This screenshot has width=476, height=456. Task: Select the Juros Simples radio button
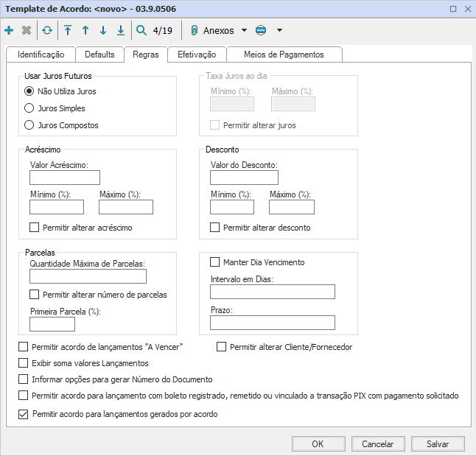29,108
